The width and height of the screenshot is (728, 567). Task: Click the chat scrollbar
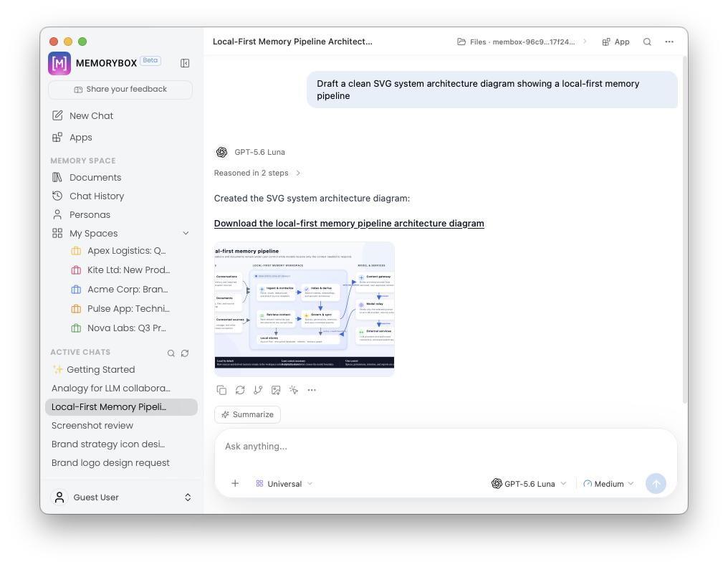(685, 230)
